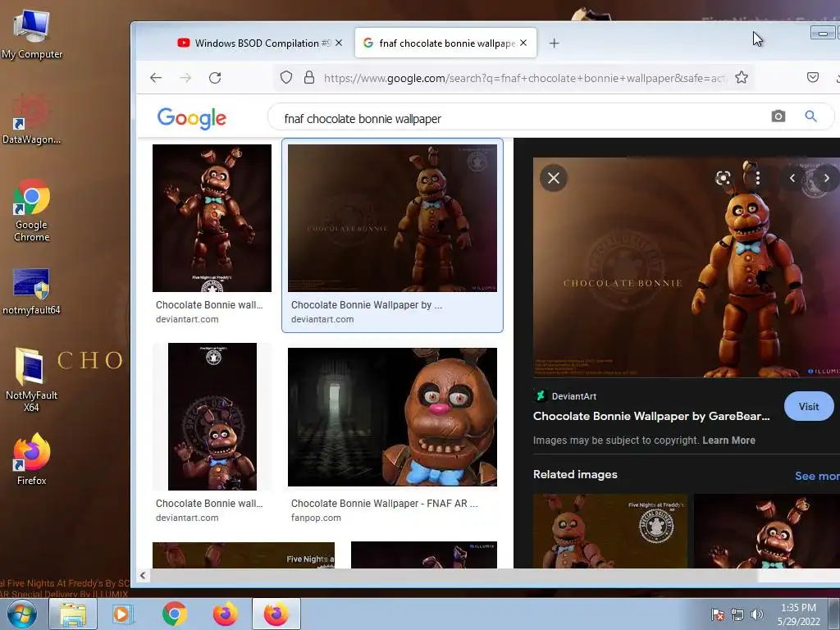The width and height of the screenshot is (840, 630).
Task: Open the Learn More copyright link
Action: [728, 441]
